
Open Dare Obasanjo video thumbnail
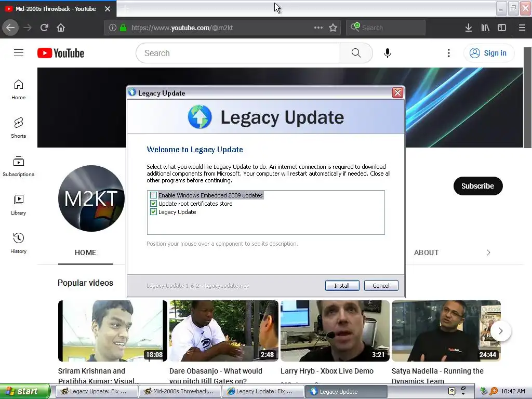(x=224, y=331)
